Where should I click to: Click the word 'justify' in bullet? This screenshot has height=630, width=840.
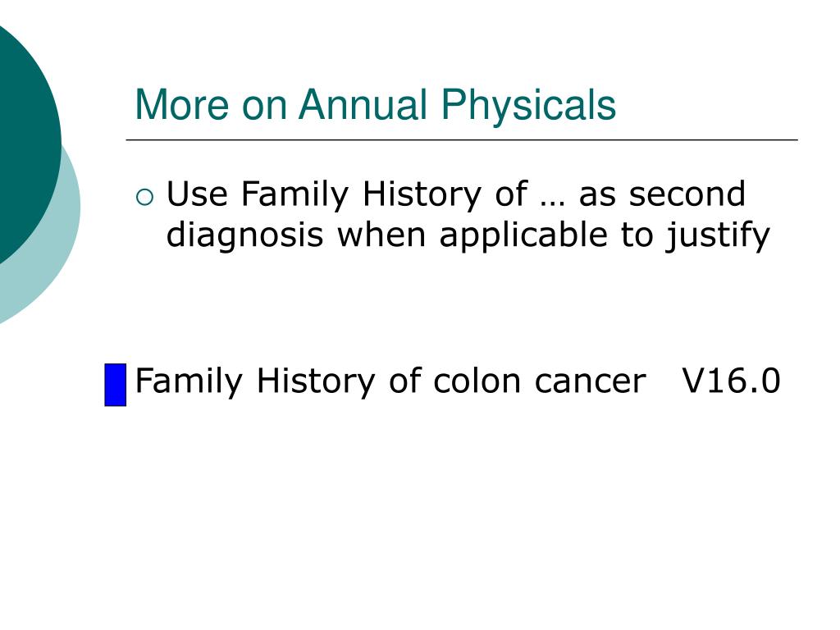[718, 235]
